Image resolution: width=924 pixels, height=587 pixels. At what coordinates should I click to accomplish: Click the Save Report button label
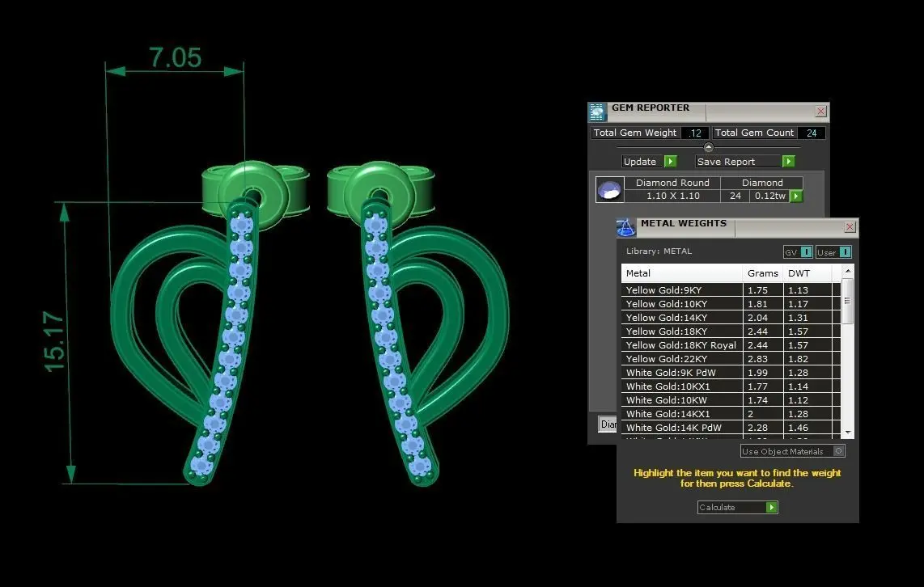(726, 162)
